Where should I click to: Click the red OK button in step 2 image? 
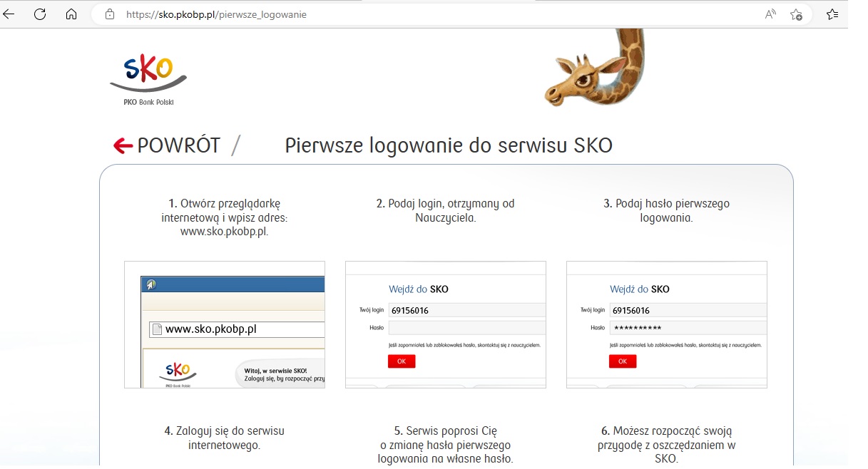pos(402,361)
